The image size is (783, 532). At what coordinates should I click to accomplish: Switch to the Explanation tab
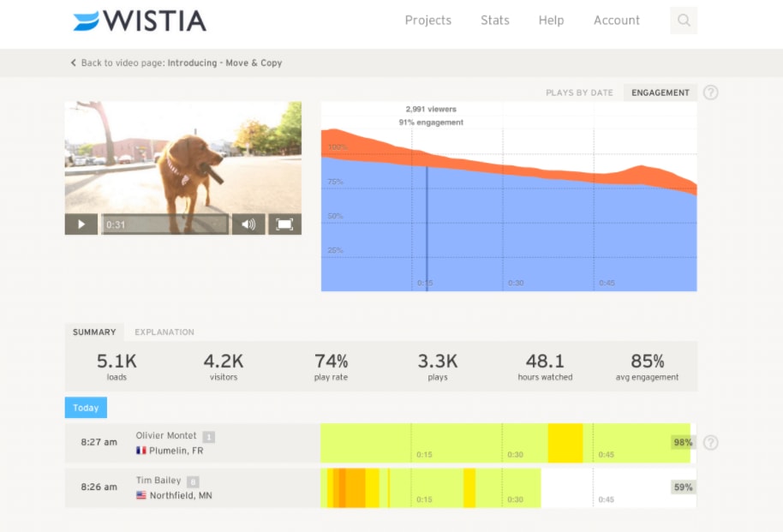[x=164, y=332]
